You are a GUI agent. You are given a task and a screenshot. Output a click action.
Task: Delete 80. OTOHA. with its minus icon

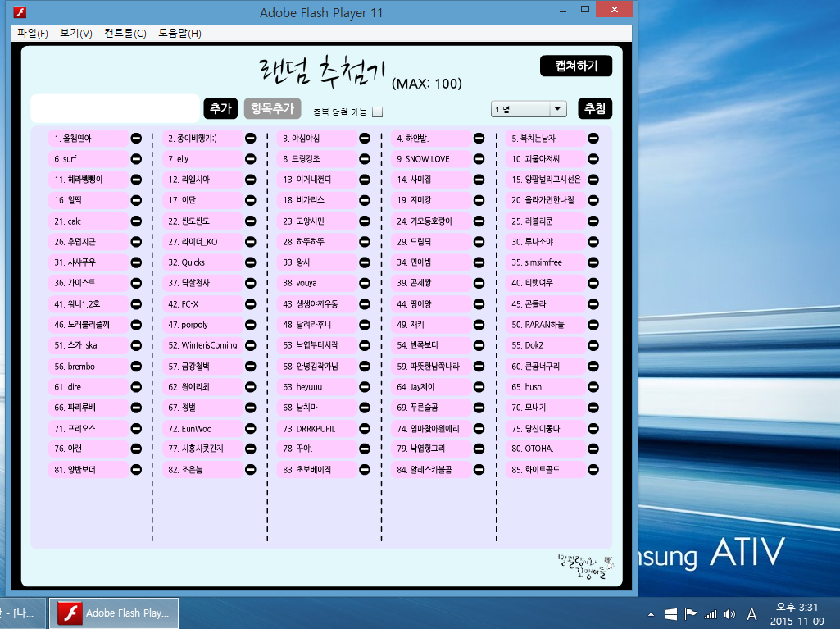[593, 449]
